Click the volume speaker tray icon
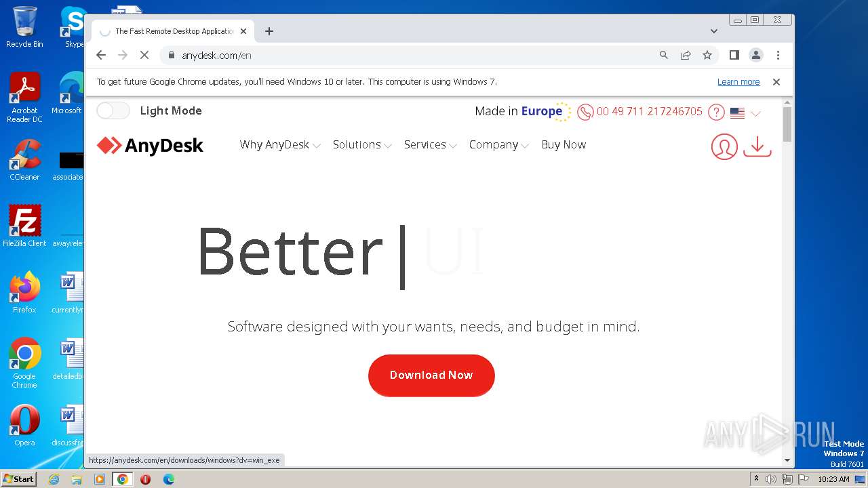This screenshot has width=868, height=488. click(771, 479)
